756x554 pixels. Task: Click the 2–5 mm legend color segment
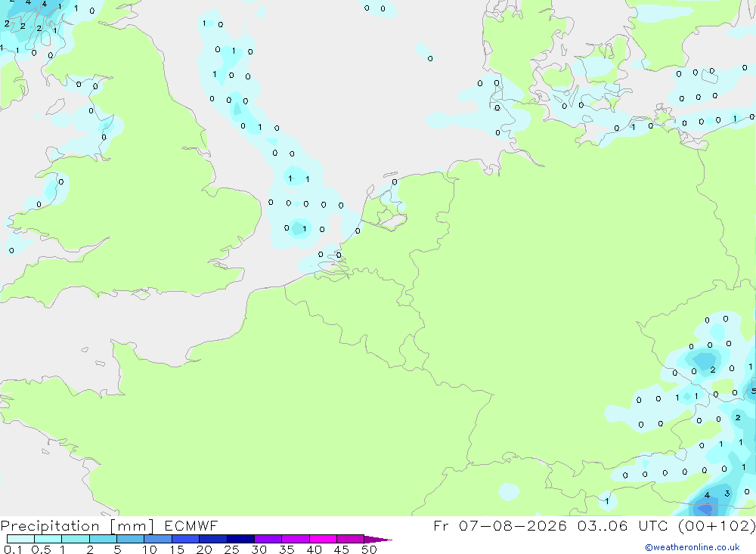[x=103, y=539]
